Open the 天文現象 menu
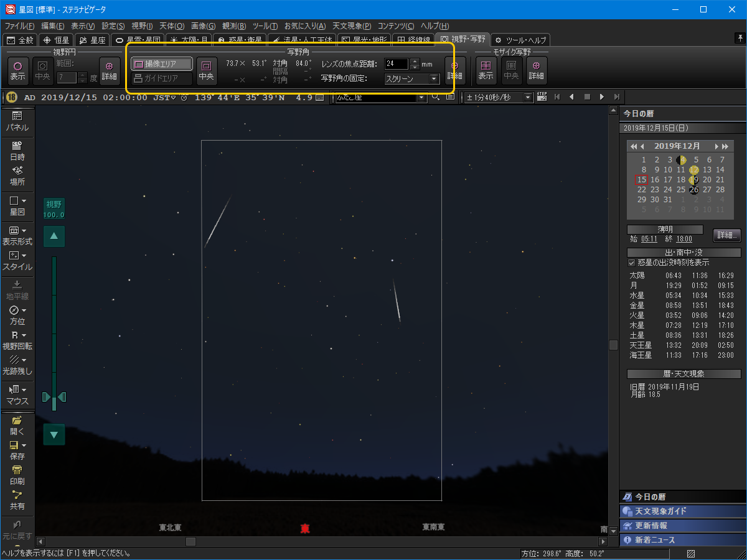Viewport: 747px width, 560px height. (351, 26)
